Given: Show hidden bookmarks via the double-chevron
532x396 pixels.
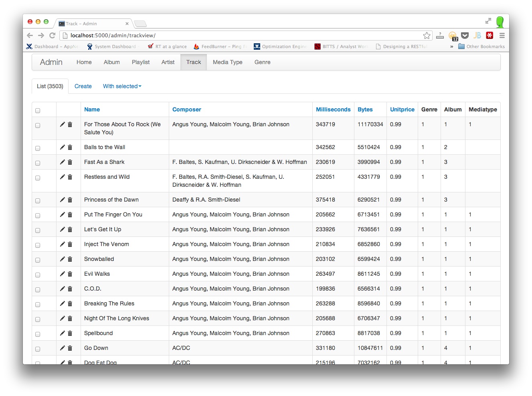Looking at the screenshot, I should point(451,46).
